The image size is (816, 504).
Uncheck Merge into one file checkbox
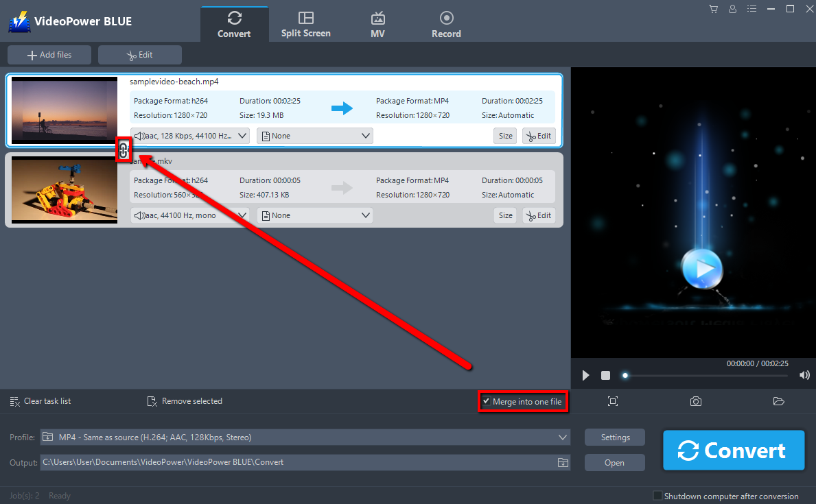click(x=486, y=401)
